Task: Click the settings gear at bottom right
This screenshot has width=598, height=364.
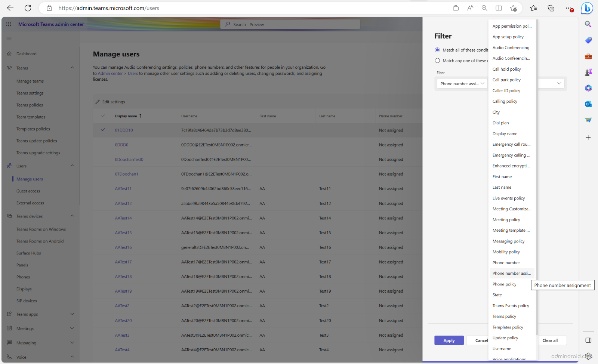Action: coord(588,356)
